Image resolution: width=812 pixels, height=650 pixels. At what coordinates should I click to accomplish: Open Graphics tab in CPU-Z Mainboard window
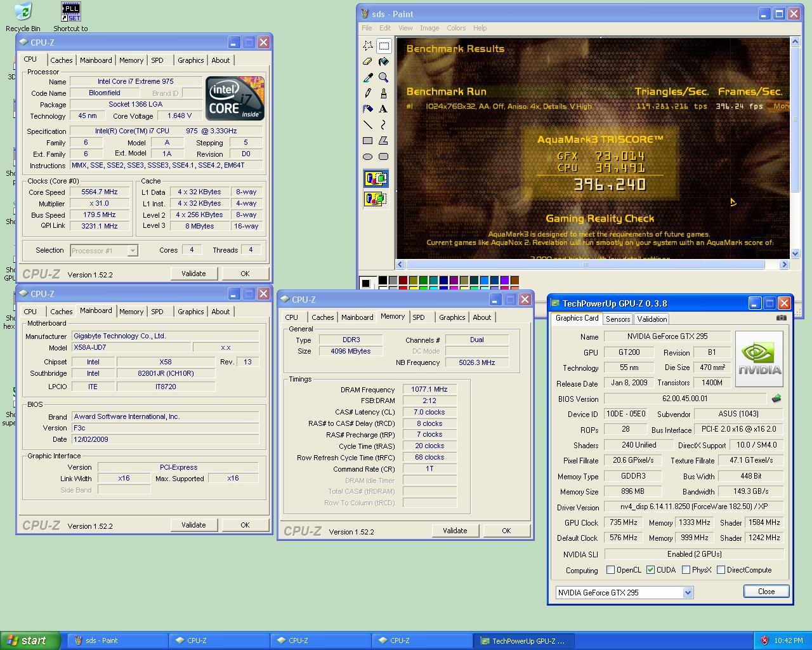(190, 312)
